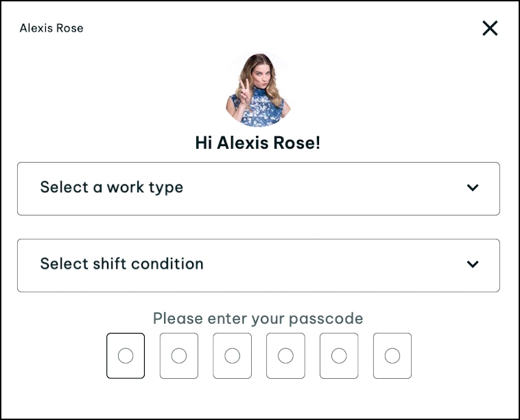Click the 'Select a work type' placeholder text
The image size is (520, 420).
pos(112,187)
